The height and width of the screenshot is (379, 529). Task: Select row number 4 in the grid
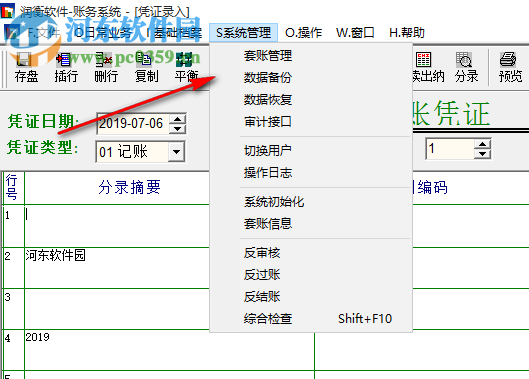pyautogui.click(x=13, y=350)
